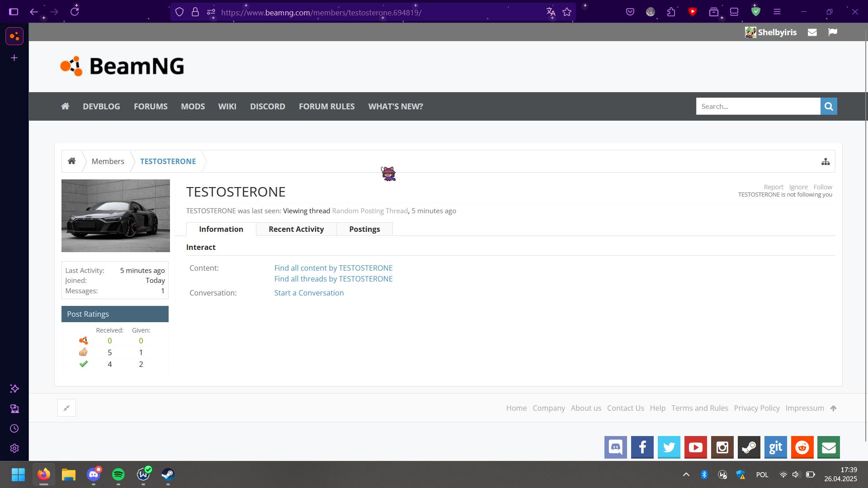Open the Steam social icon in footer
This screenshot has height=488, width=868.
[749, 447]
